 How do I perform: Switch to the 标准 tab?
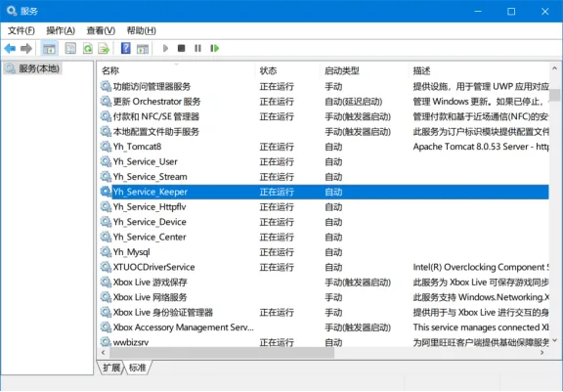(x=138, y=368)
